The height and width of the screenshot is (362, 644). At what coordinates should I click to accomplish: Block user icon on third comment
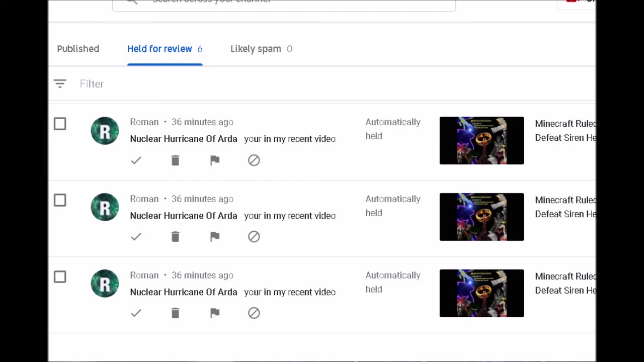tap(254, 313)
